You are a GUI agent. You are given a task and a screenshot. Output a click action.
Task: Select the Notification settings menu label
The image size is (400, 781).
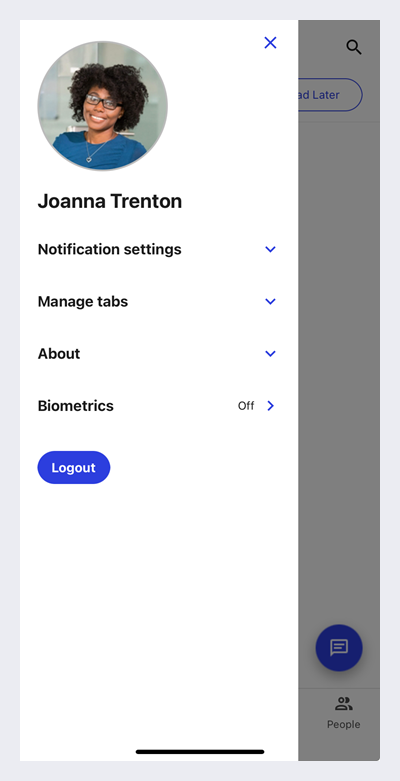(x=110, y=249)
